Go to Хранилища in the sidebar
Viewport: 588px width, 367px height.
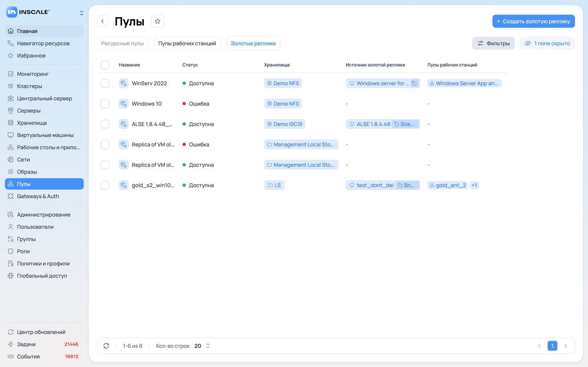click(x=44, y=123)
